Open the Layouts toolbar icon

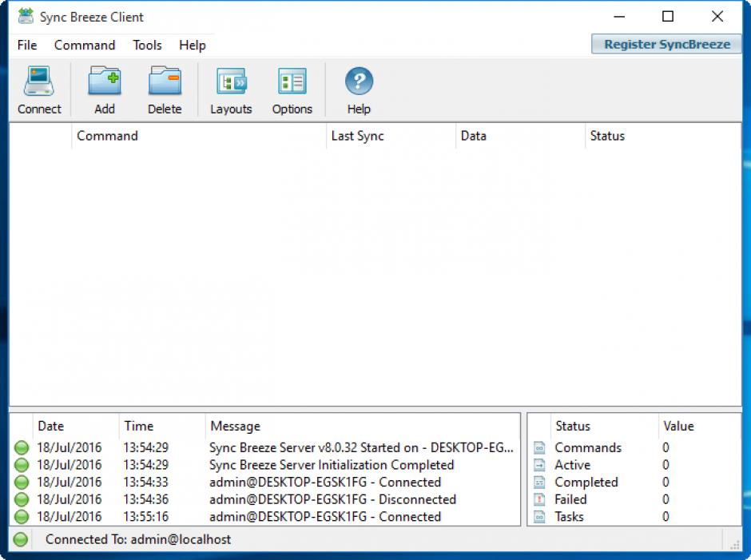pyautogui.click(x=231, y=82)
